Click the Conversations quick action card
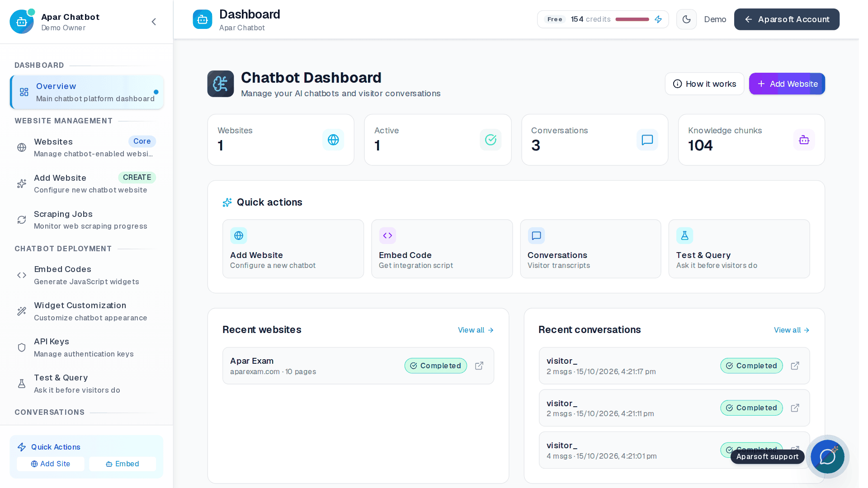Viewport: 868px width, 488px height. (590, 249)
